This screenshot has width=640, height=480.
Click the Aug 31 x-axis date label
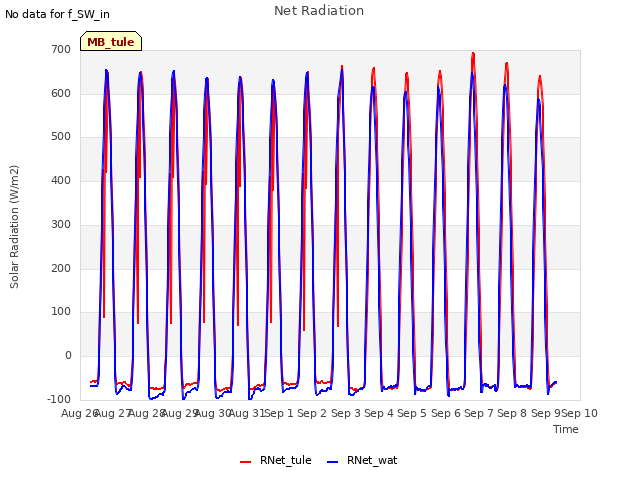(x=247, y=413)
